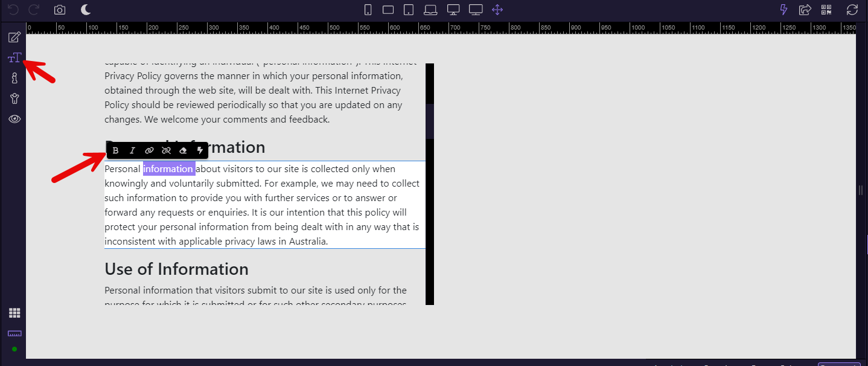This screenshot has width=868, height=366.
Task: Apply bold to the selected text
Action: point(116,150)
